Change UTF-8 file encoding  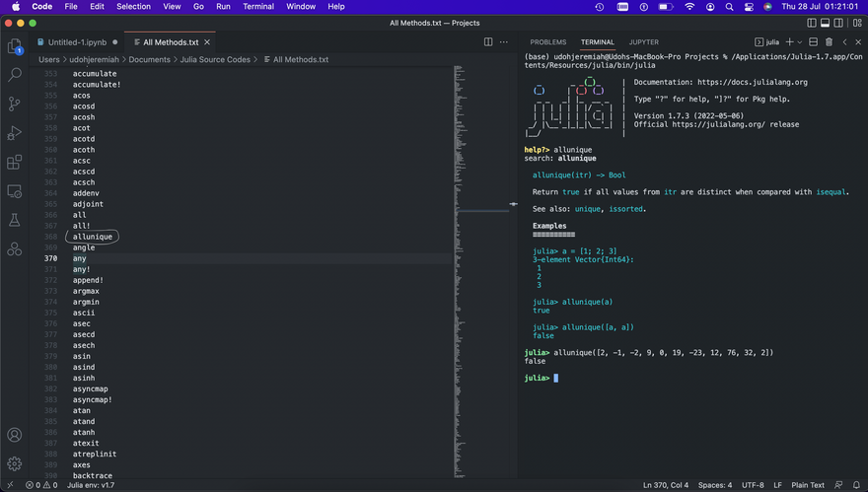point(753,485)
